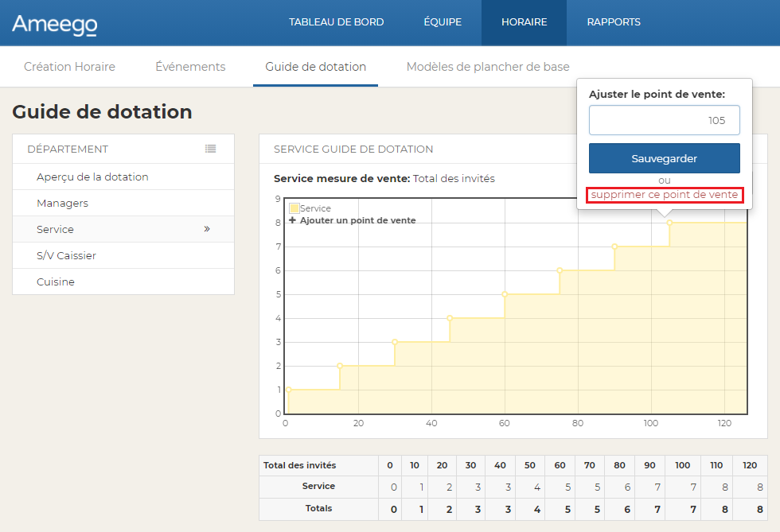Image resolution: width=780 pixels, height=532 pixels.
Task: Select Cuisine department
Action: (x=56, y=282)
